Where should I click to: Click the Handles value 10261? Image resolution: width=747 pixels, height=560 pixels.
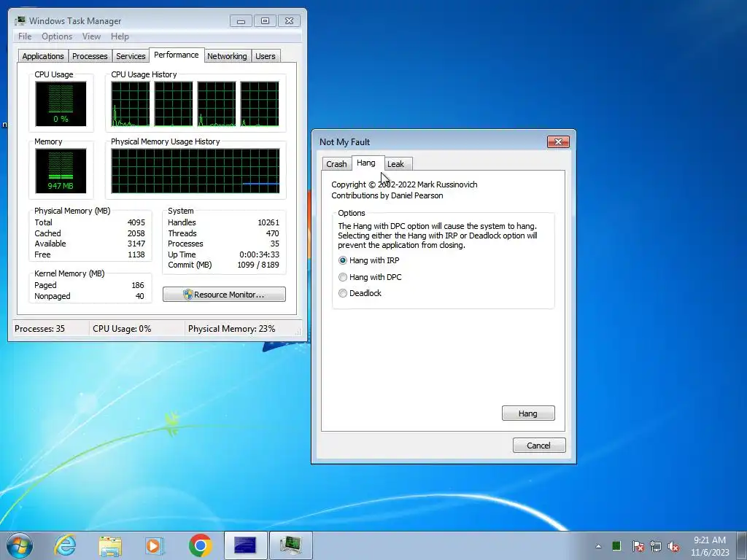tap(268, 222)
